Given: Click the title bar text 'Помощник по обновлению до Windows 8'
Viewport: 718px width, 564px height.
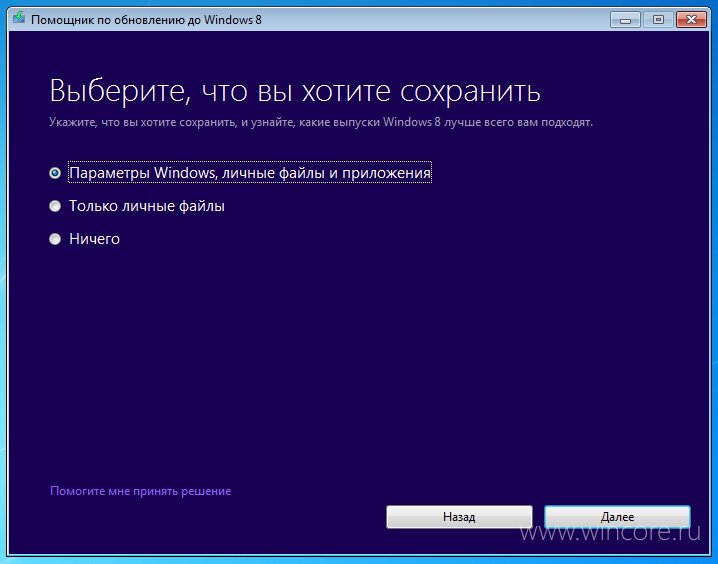Looking at the screenshot, I should tap(147, 20).
